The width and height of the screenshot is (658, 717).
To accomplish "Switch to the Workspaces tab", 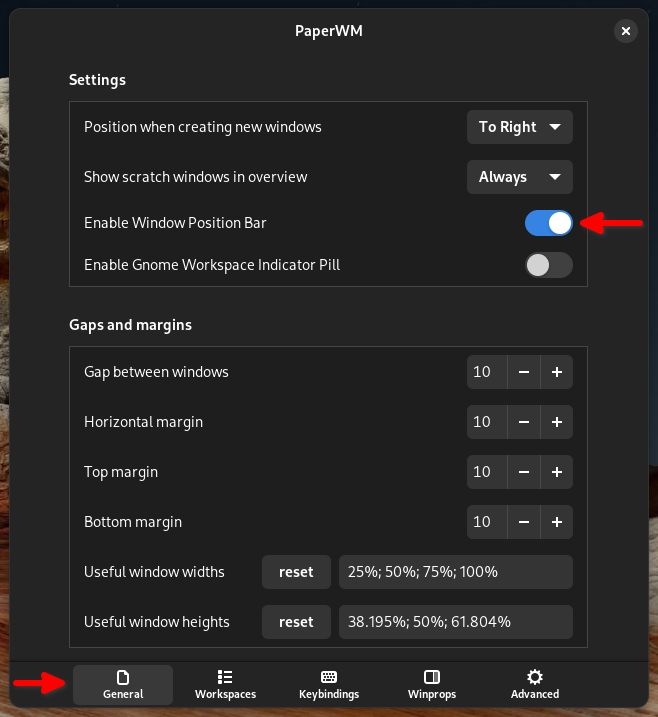I will pos(225,685).
